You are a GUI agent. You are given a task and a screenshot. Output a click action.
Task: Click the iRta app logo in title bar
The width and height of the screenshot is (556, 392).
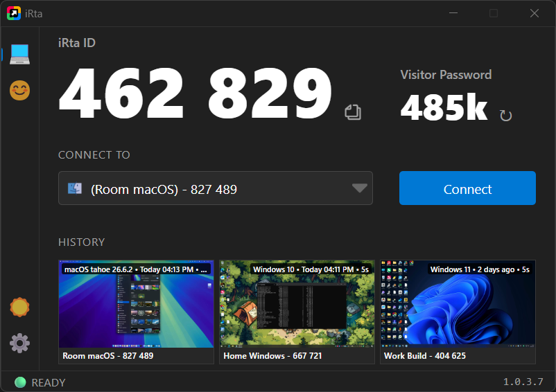(x=14, y=13)
